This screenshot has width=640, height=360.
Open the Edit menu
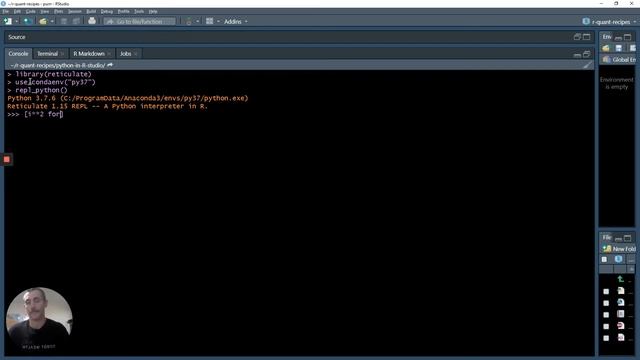17,11
